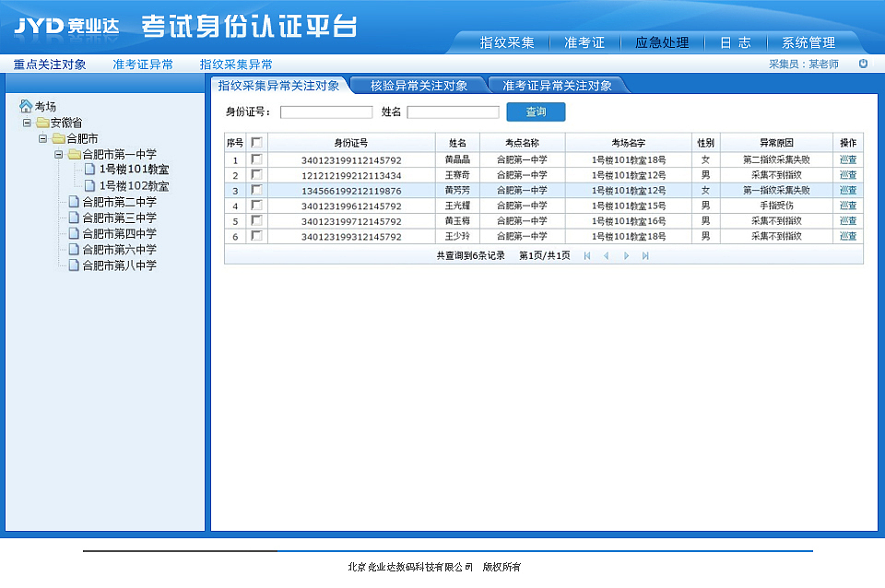Click the document icon for 合肥市第四中学
This screenshot has height=588, width=885.
(74, 233)
